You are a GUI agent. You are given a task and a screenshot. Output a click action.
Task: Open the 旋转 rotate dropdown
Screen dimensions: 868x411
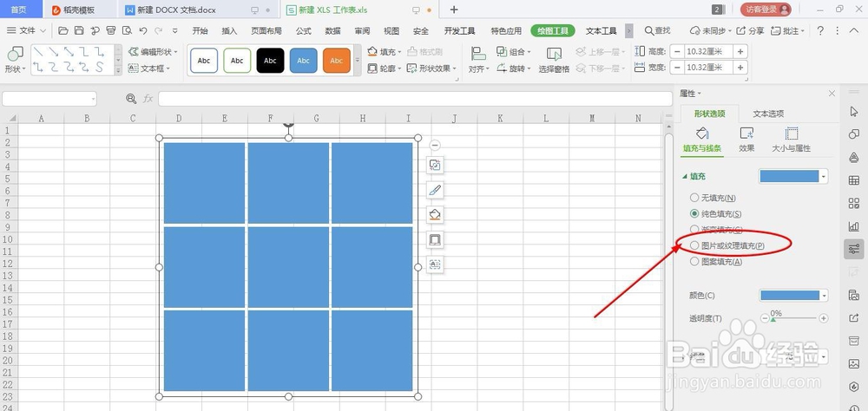513,68
